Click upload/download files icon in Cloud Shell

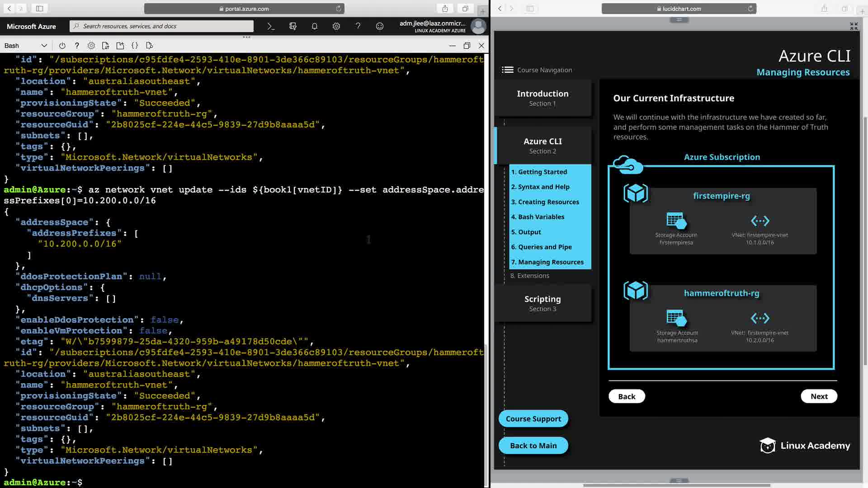click(105, 46)
